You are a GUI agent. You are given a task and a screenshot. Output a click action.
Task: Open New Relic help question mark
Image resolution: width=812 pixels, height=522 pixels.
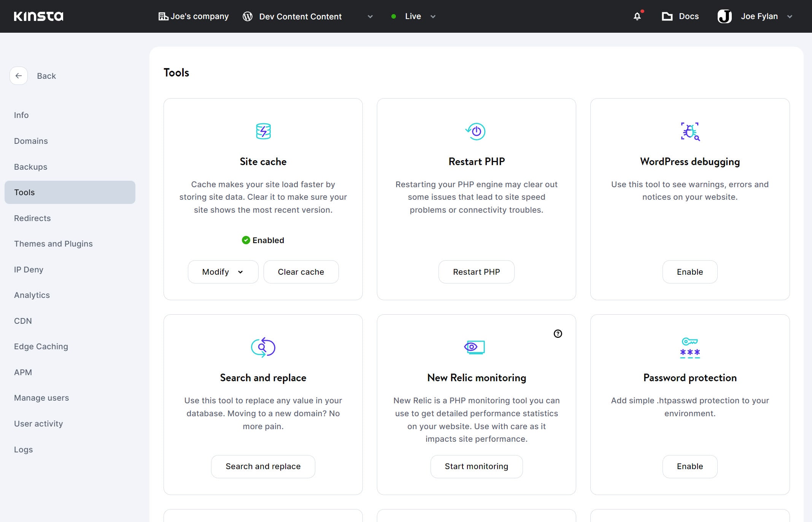[x=558, y=334]
